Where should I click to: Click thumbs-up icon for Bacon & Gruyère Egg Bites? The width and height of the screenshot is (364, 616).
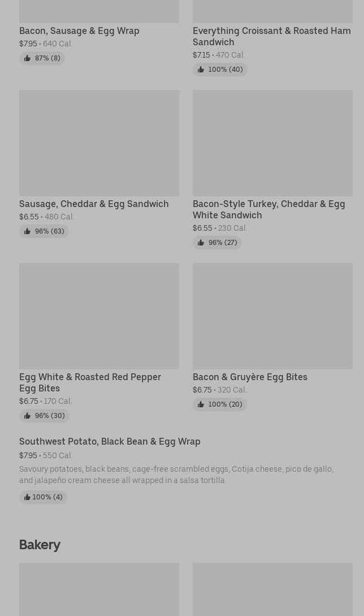click(201, 404)
